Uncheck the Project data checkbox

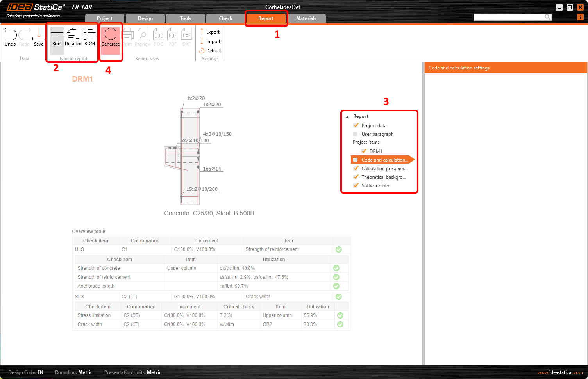point(356,126)
